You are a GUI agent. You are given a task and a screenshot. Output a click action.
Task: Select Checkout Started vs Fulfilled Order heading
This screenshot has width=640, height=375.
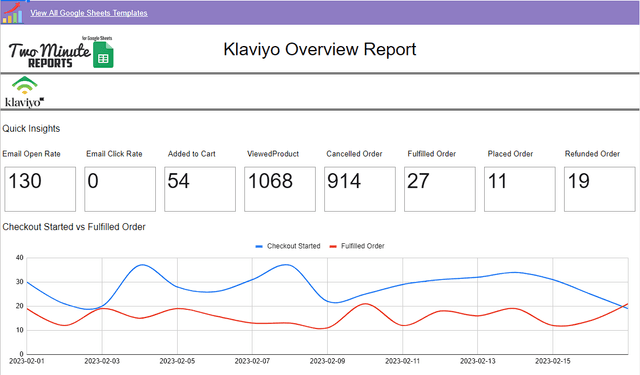[74, 227]
